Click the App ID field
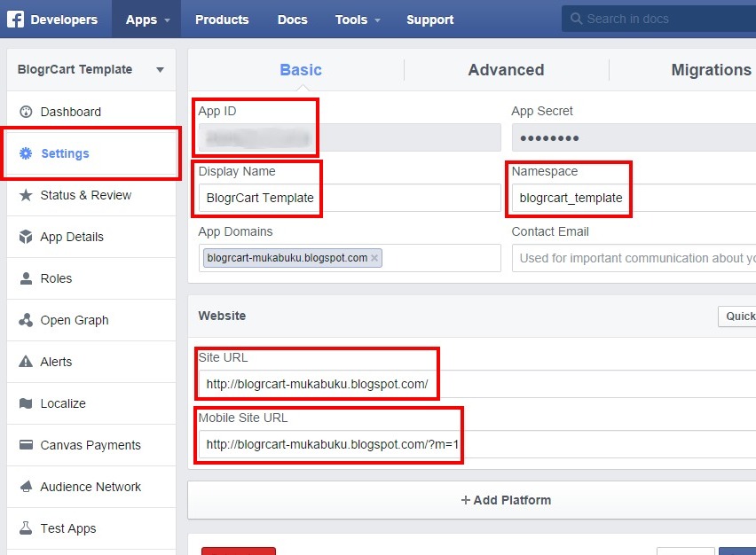This screenshot has height=555, width=756. point(350,137)
